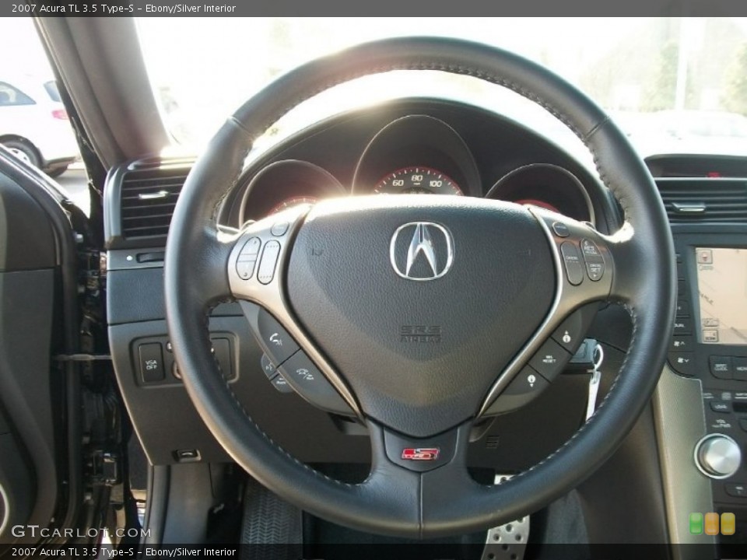This screenshot has width=747, height=560.
Task: Click the cruise control RES/ACCEL button
Action: [x=590, y=249]
